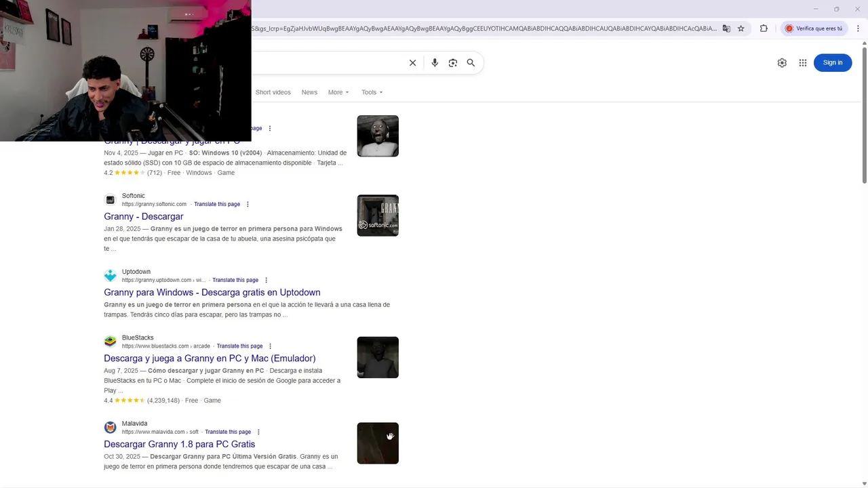The image size is (868, 488).
Task: Open three-dot options for Malavida result
Action: pos(258,432)
